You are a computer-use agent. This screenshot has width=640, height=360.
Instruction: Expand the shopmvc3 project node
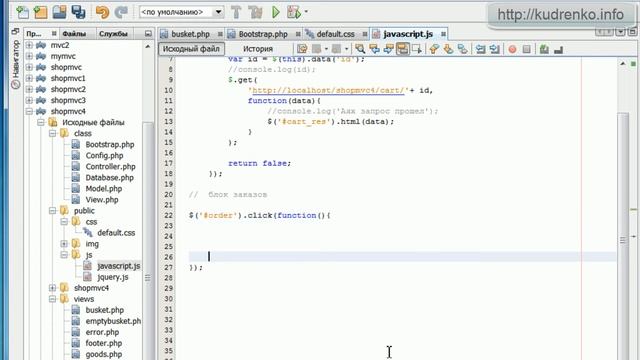[x=29, y=100]
